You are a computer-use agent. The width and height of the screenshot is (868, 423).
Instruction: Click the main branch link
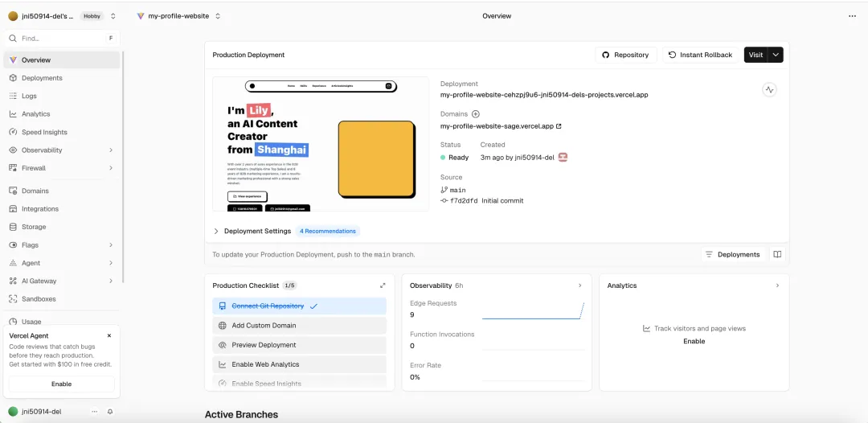pyautogui.click(x=457, y=190)
